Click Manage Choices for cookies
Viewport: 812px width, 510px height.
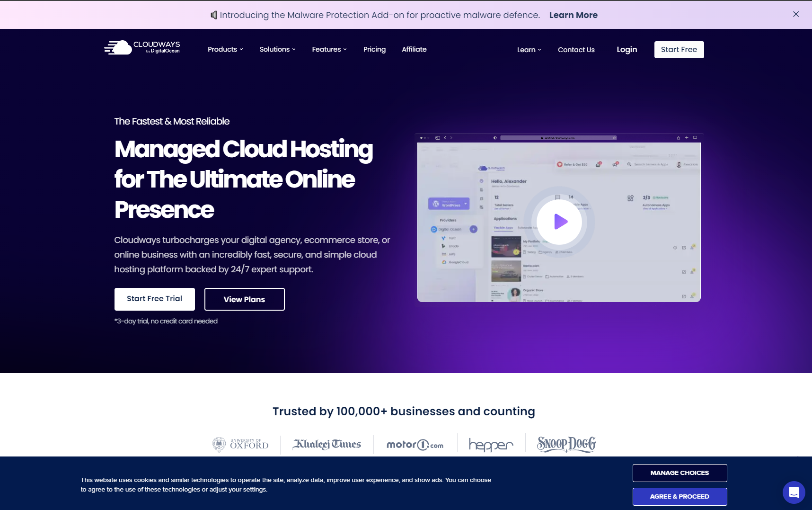click(680, 473)
